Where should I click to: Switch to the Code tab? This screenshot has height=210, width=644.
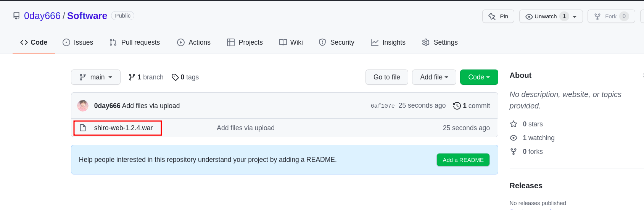[x=34, y=42]
